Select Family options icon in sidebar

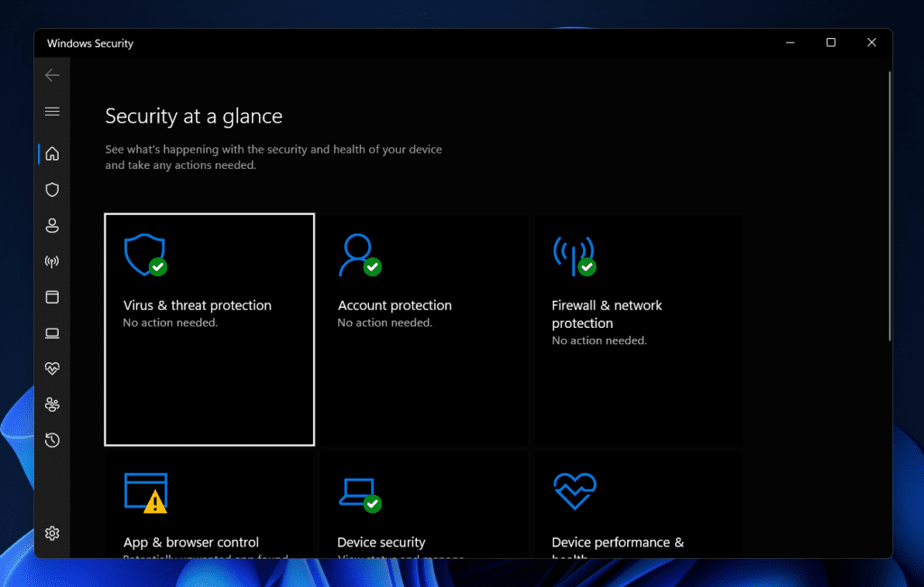pyautogui.click(x=52, y=405)
